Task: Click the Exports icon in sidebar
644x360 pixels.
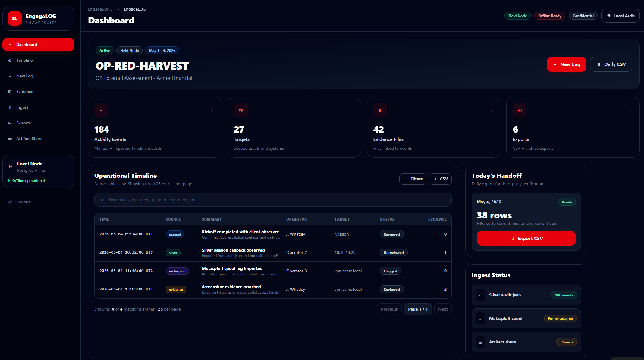Action: pyautogui.click(x=10, y=123)
